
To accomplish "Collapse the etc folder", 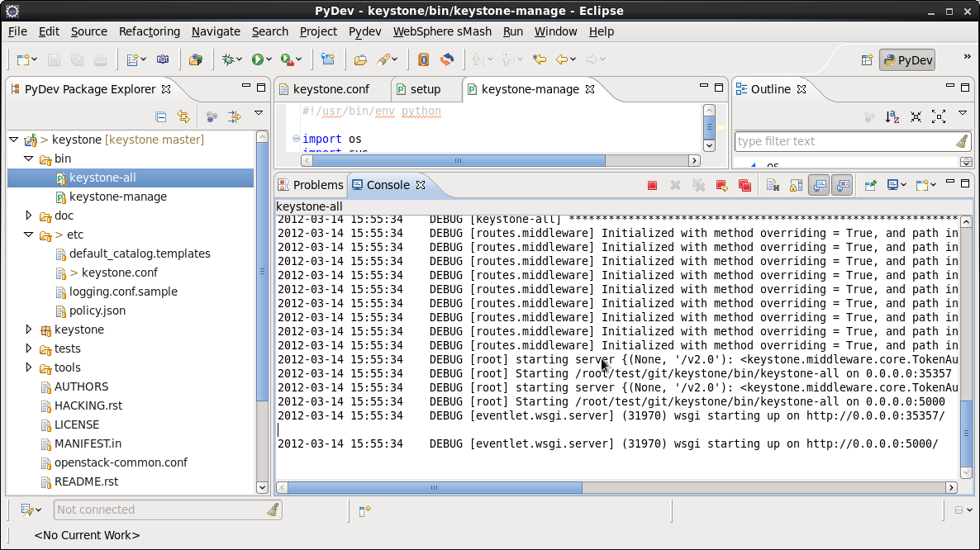I will coord(29,235).
